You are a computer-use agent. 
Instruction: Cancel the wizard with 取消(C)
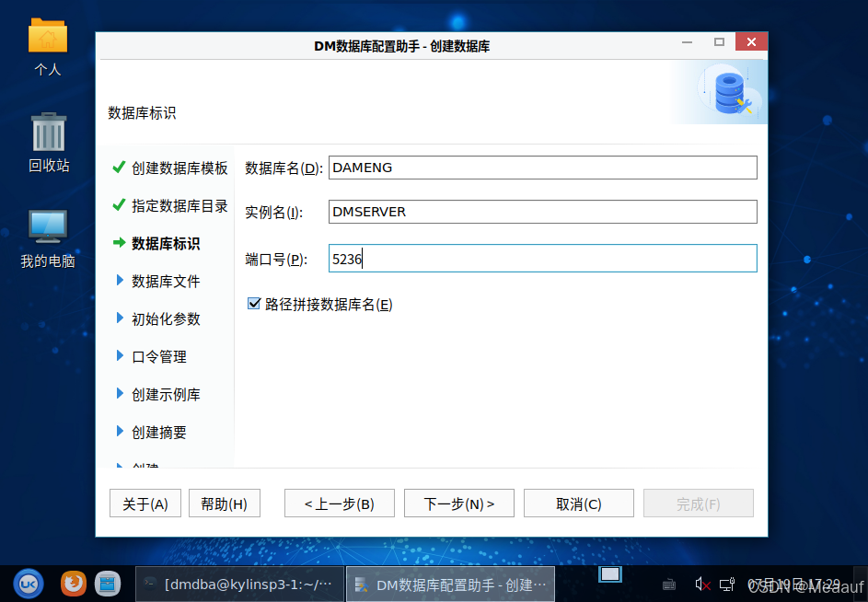pos(578,504)
